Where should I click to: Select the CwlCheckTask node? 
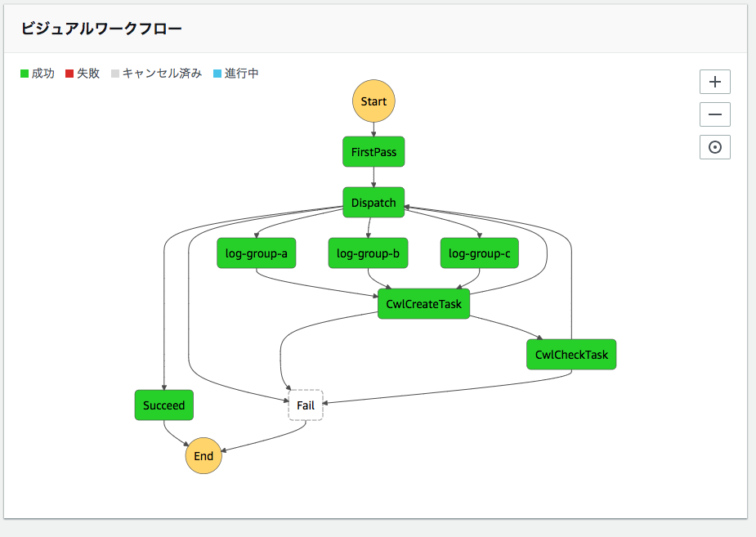coord(570,354)
